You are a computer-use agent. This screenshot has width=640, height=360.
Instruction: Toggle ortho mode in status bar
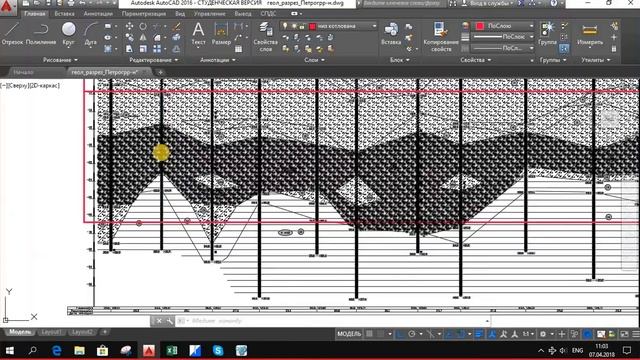pyautogui.click(x=400, y=334)
